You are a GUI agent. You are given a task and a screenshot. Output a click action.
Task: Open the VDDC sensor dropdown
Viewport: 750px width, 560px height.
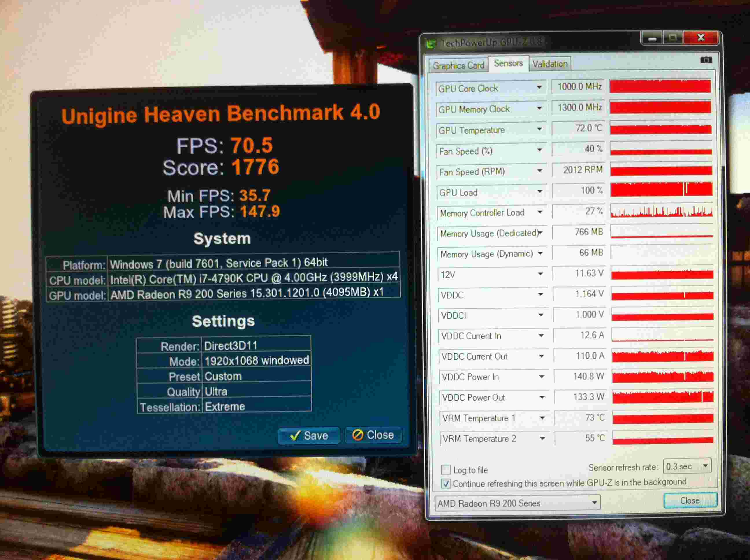[x=541, y=294]
